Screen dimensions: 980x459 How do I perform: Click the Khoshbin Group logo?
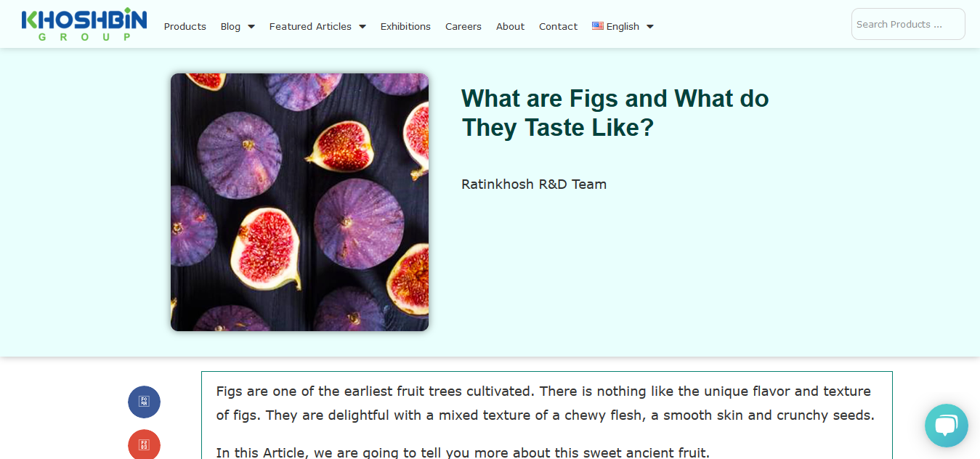click(84, 25)
